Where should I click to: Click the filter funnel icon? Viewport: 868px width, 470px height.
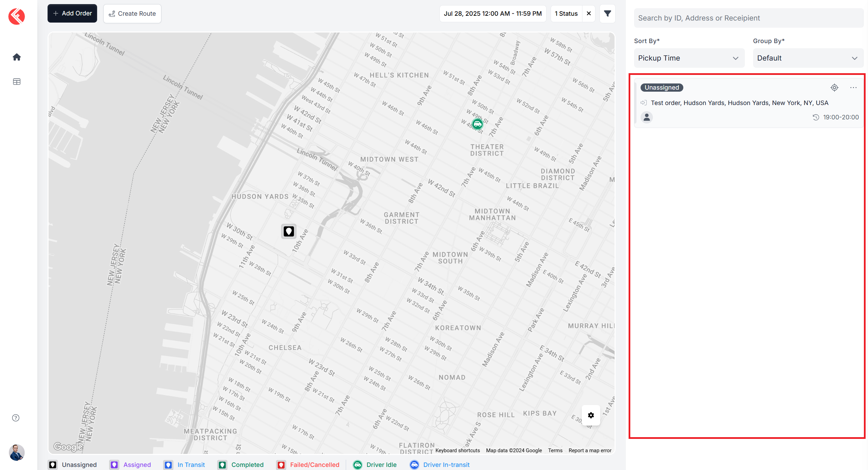(607, 14)
